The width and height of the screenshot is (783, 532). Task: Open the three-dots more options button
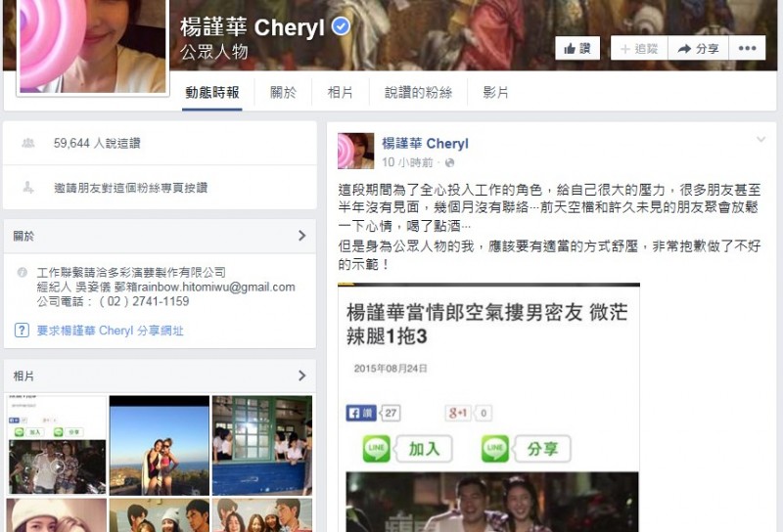747,49
